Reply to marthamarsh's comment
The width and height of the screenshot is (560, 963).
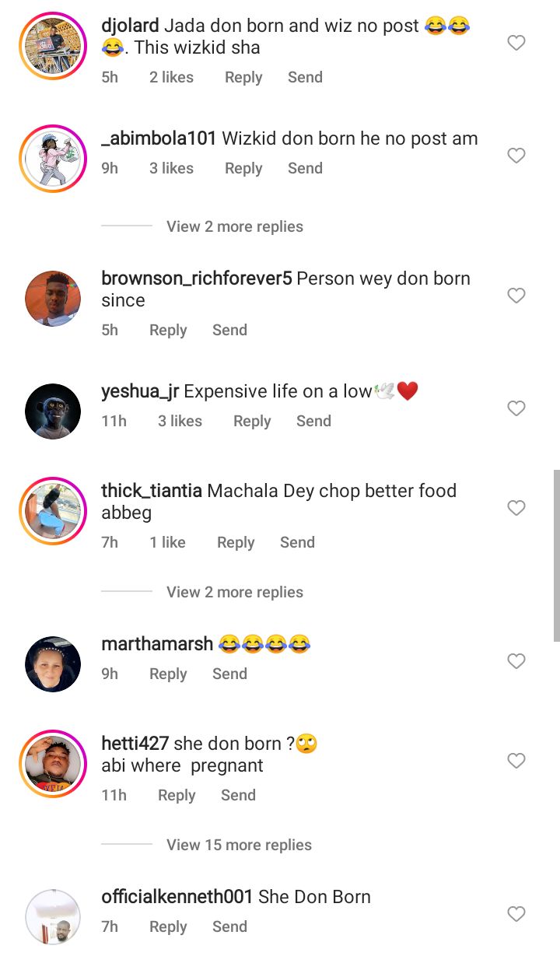[x=168, y=674]
